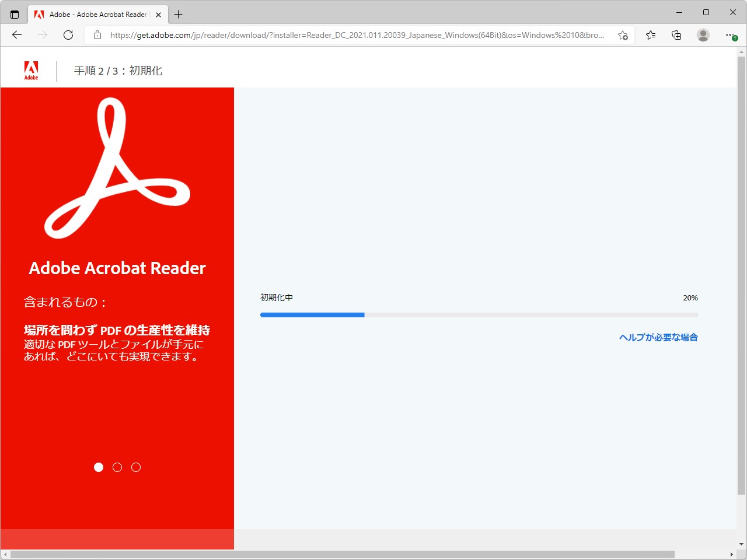Image resolution: width=747 pixels, height=560 pixels.
Task: Select the third carousel dot
Action: point(136,467)
